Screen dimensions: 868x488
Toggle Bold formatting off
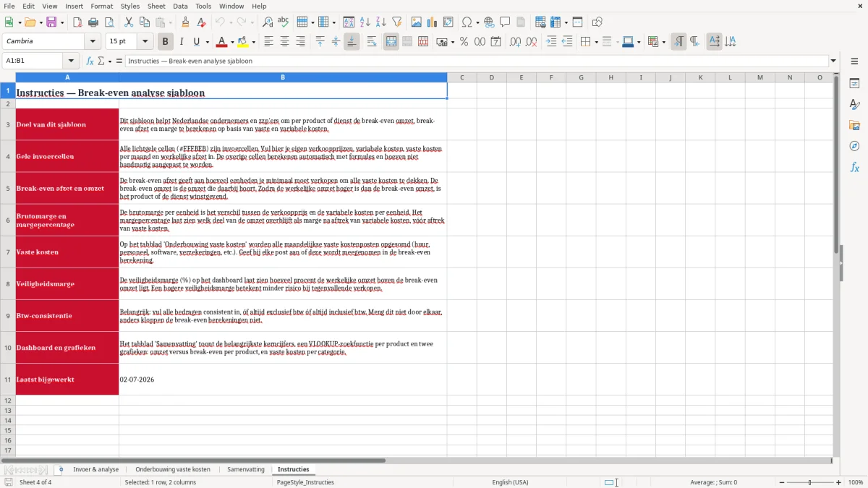[165, 42]
